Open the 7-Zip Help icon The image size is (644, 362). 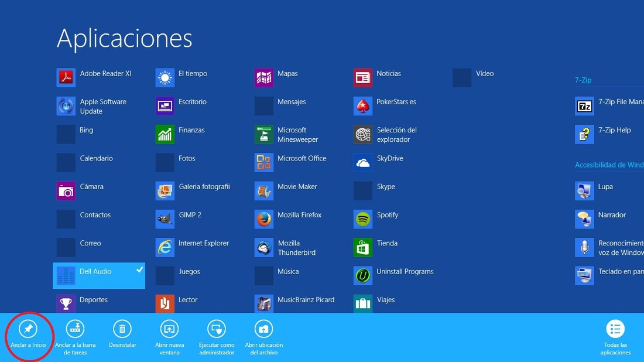(x=584, y=134)
